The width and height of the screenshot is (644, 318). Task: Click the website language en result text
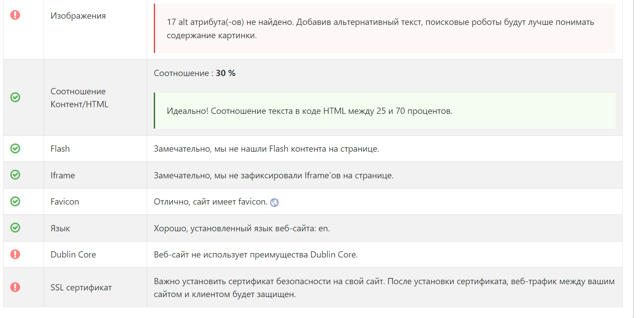242,228
